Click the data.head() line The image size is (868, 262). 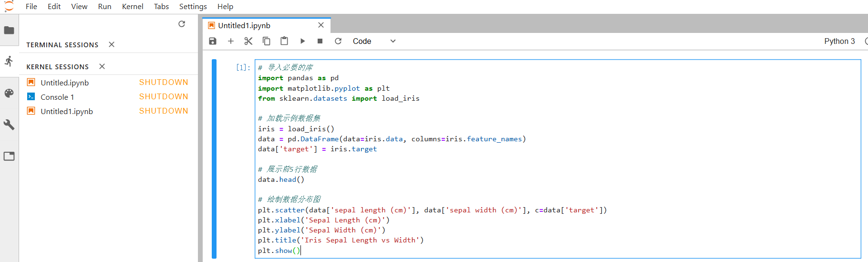click(281, 179)
